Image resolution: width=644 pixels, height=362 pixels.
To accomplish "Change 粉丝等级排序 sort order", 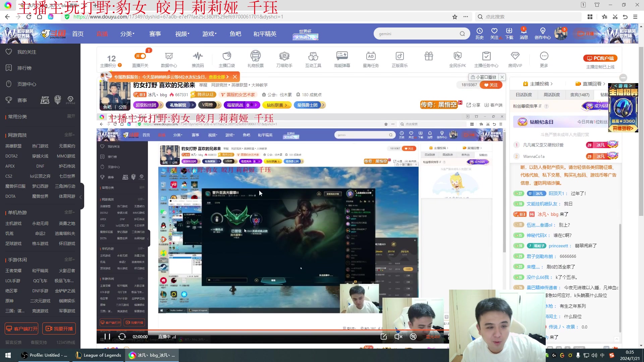I will (527, 106).
